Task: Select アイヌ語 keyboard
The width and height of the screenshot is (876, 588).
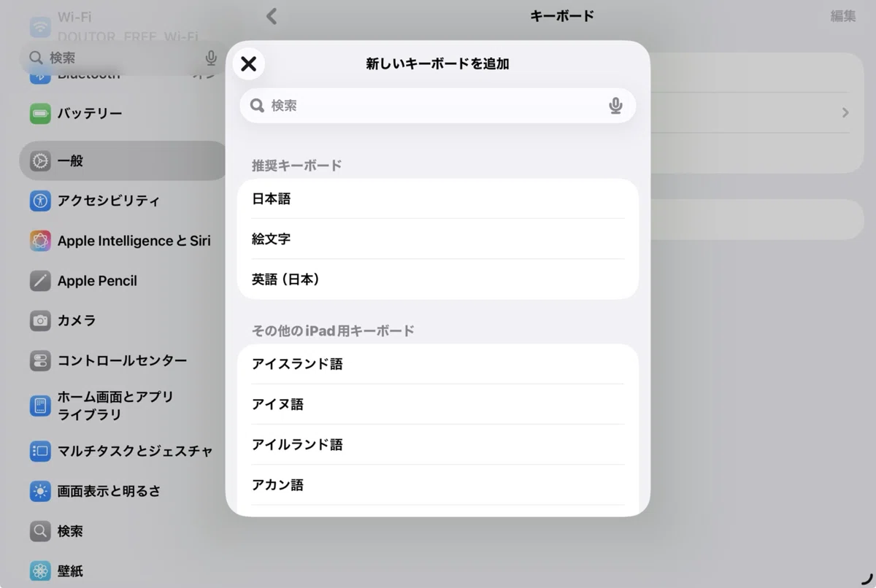Action: coord(438,404)
